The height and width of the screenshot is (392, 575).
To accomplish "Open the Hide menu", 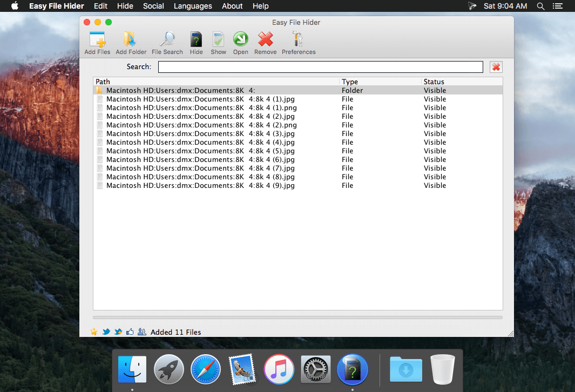I will pyautogui.click(x=125, y=6).
